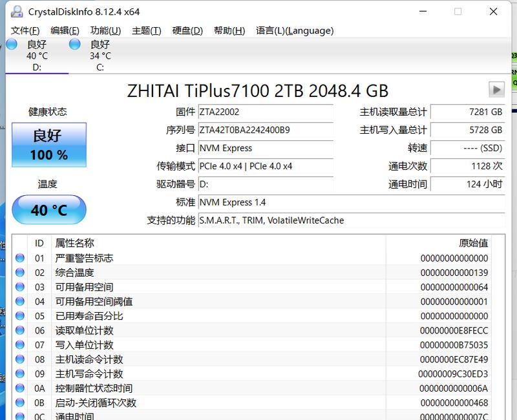
Task: Click the status orb for ID 0A row
Action: [20, 388]
